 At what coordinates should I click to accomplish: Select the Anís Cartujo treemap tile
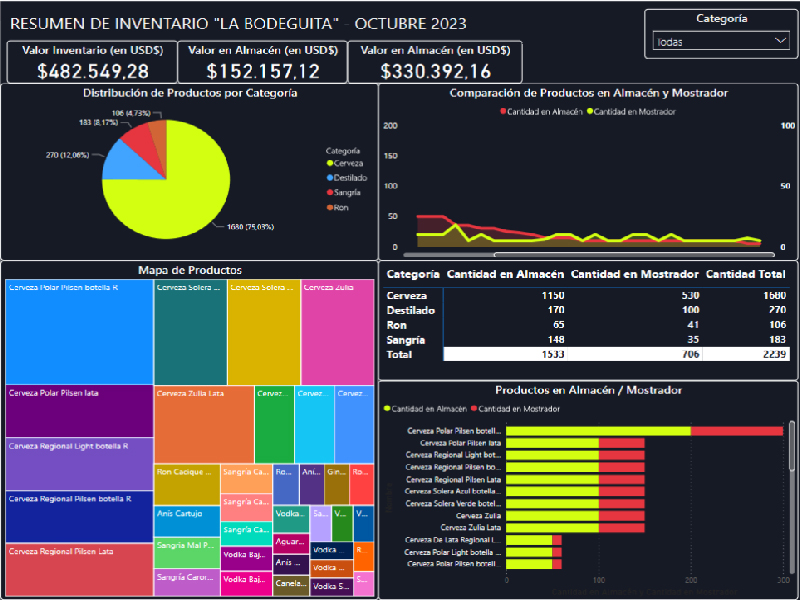pyautogui.click(x=187, y=521)
